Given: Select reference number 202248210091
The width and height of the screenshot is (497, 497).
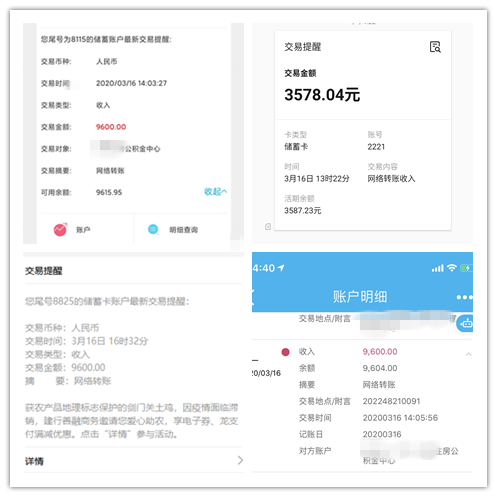Looking at the screenshot, I should pos(391,401).
